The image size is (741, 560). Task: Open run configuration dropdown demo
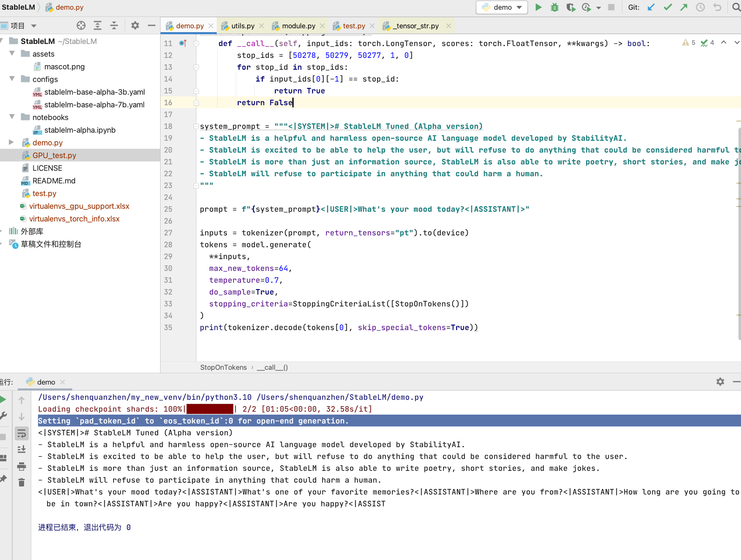point(502,7)
